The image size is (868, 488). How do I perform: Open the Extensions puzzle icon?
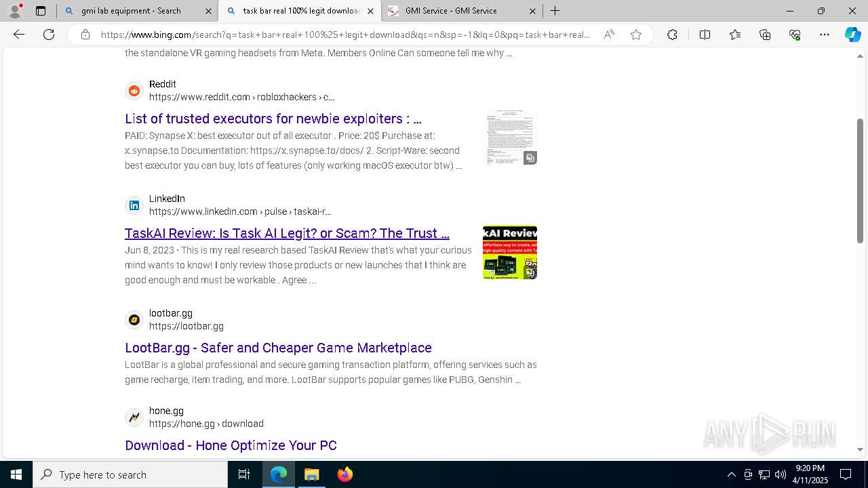pos(672,35)
